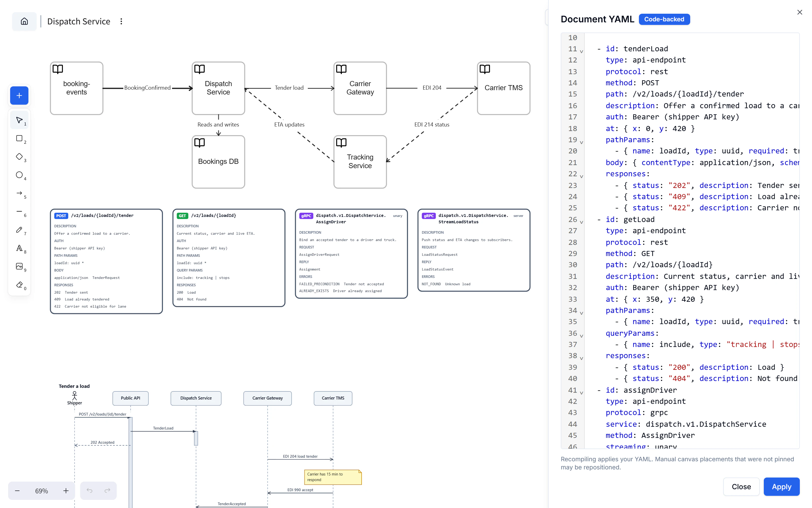Click the Public API sequence participant

pyautogui.click(x=130, y=398)
